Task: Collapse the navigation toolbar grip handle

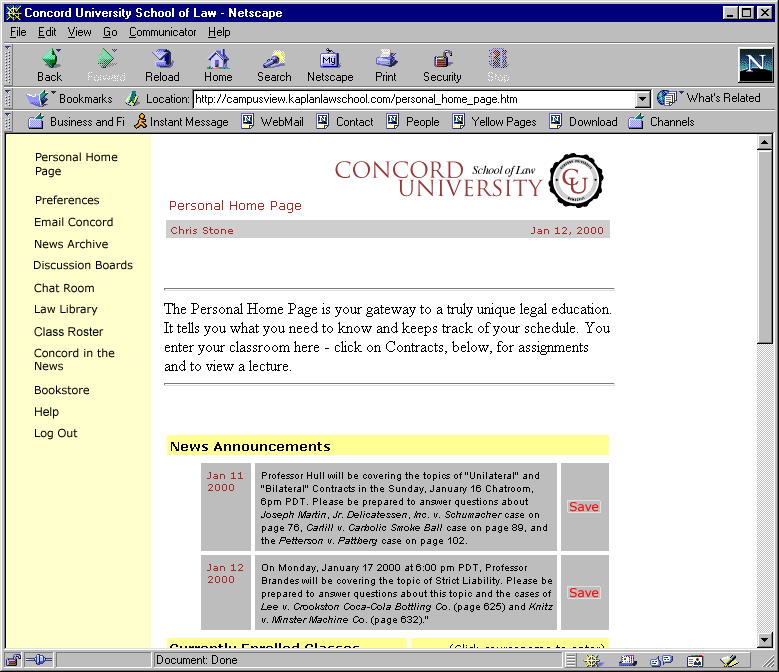Action: (x=7, y=65)
